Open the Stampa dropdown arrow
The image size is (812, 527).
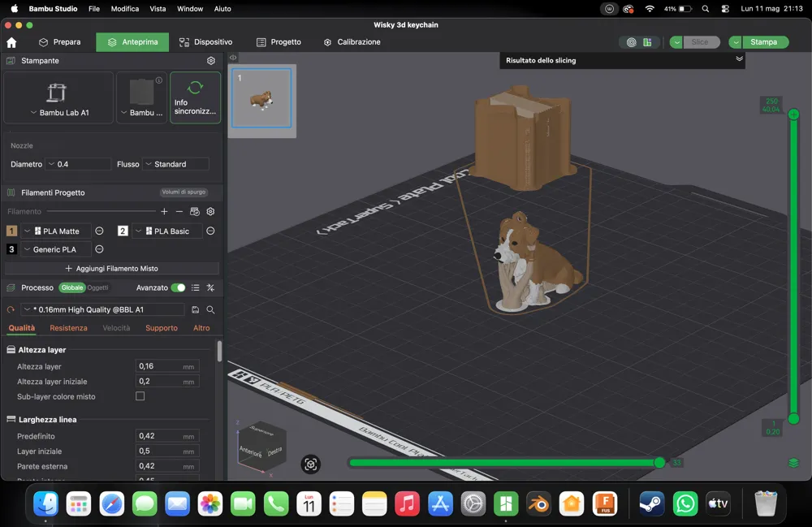(736, 42)
